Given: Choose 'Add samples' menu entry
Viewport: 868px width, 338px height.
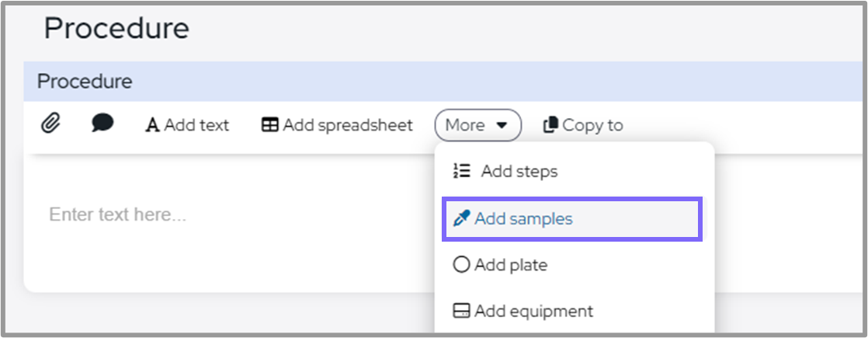Looking at the screenshot, I should (x=523, y=219).
